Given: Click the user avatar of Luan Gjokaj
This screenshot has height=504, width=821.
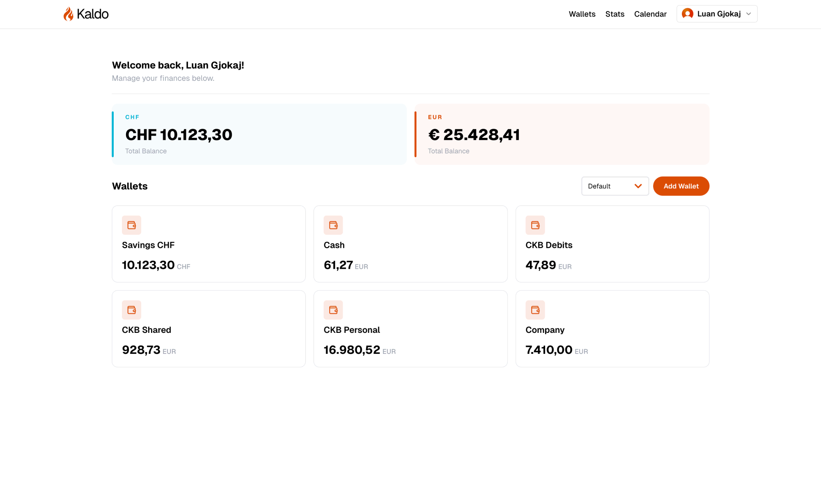Looking at the screenshot, I should pos(687,14).
